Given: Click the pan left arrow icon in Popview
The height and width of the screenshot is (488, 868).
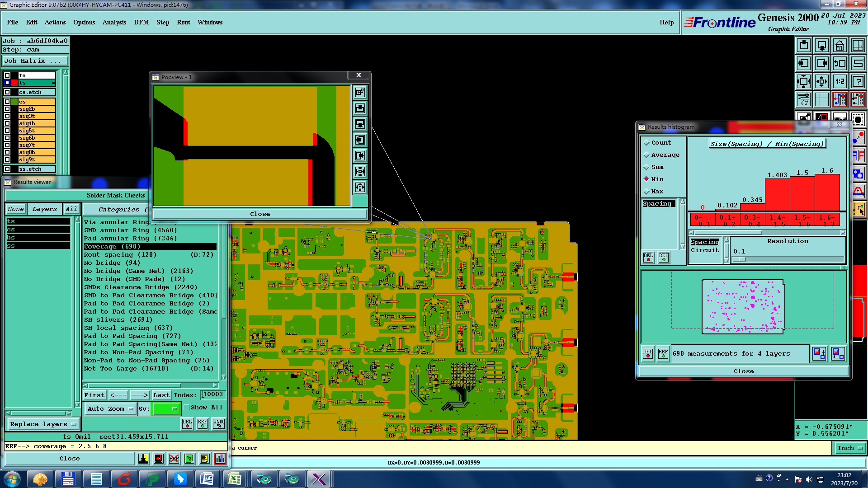Looking at the screenshot, I should coord(360,140).
